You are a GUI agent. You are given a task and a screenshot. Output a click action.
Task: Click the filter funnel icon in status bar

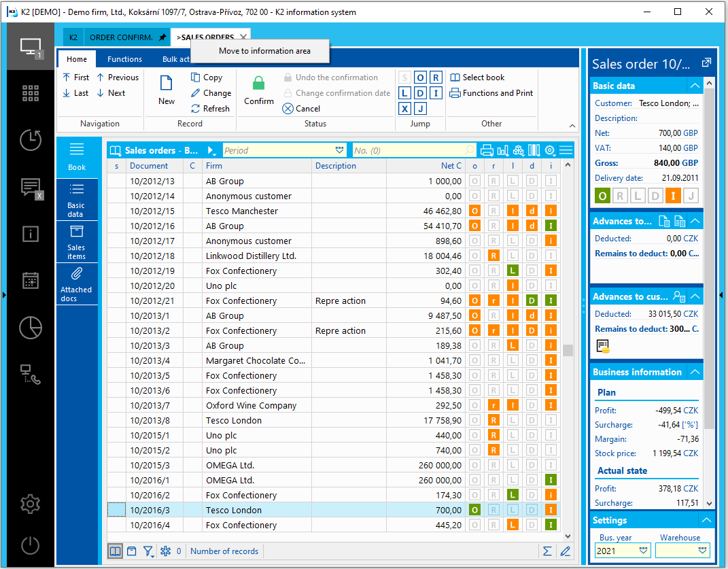click(148, 551)
